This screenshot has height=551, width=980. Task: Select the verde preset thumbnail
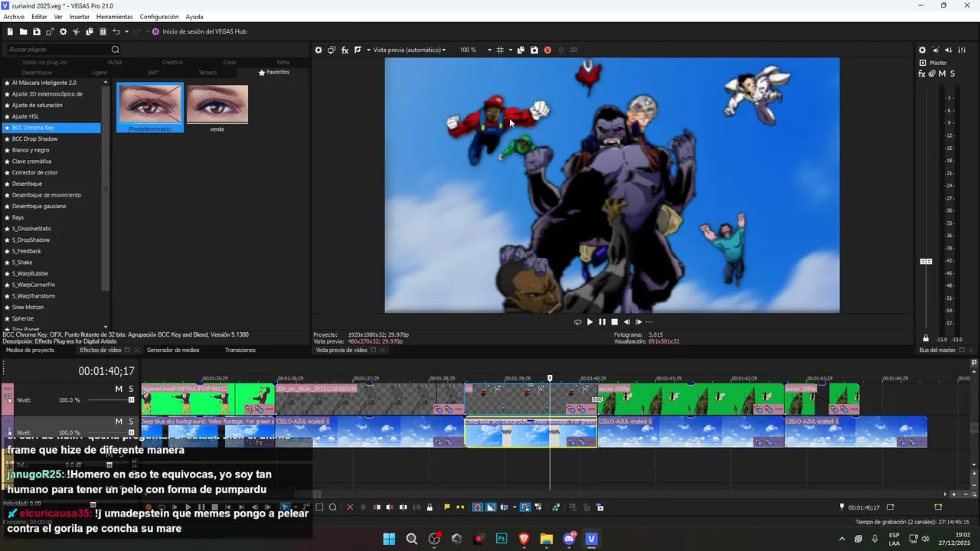217,107
